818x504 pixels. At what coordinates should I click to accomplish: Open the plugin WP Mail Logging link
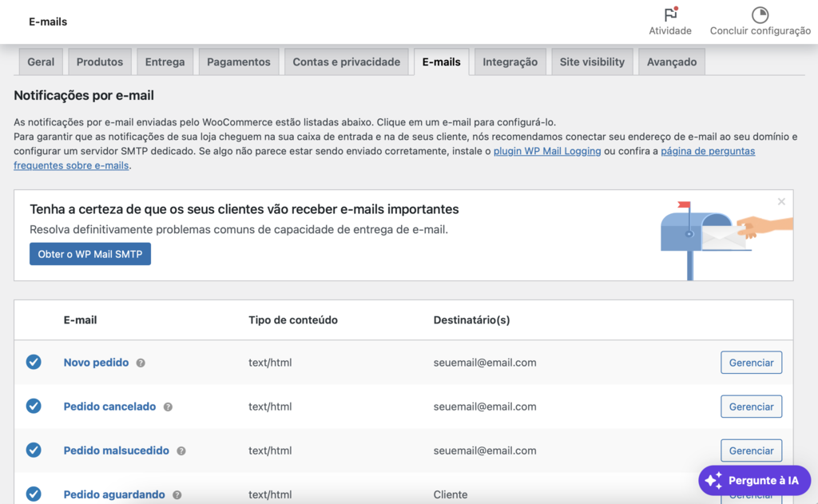tap(547, 150)
